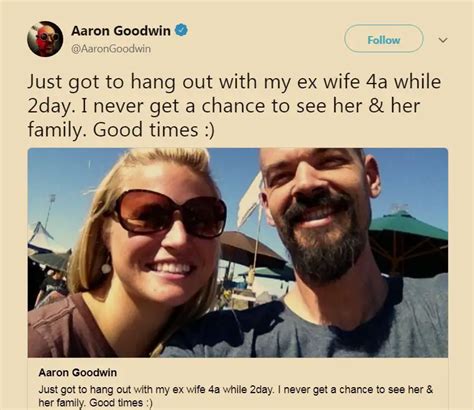Image resolution: width=474 pixels, height=410 pixels.
Task: Follow the Aaron Goodwin account
Action: [x=384, y=39]
